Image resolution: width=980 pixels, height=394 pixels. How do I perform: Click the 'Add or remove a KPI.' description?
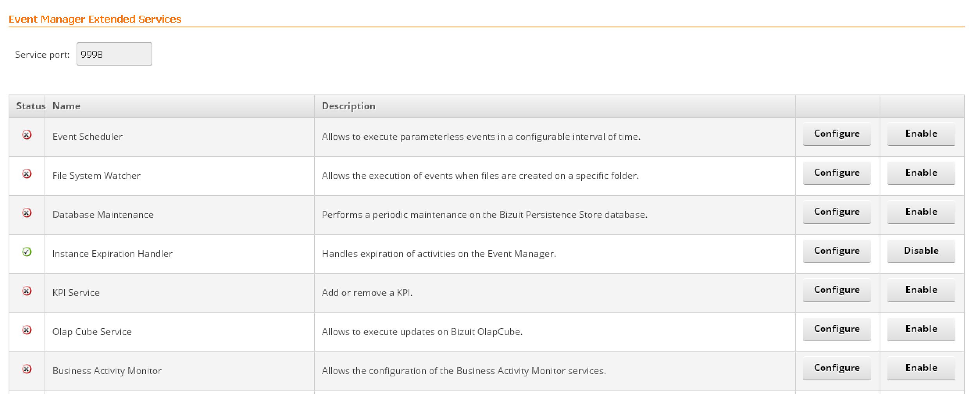367,293
